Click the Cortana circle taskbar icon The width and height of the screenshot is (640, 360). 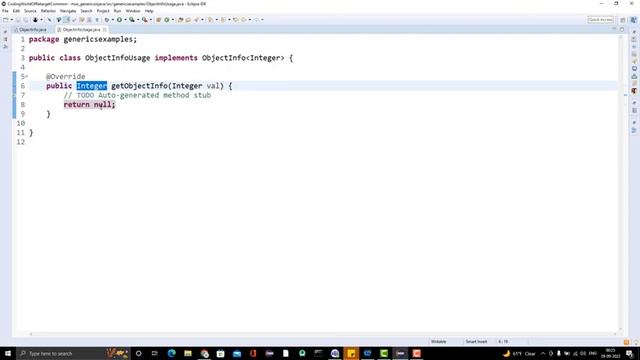(x=138, y=353)
